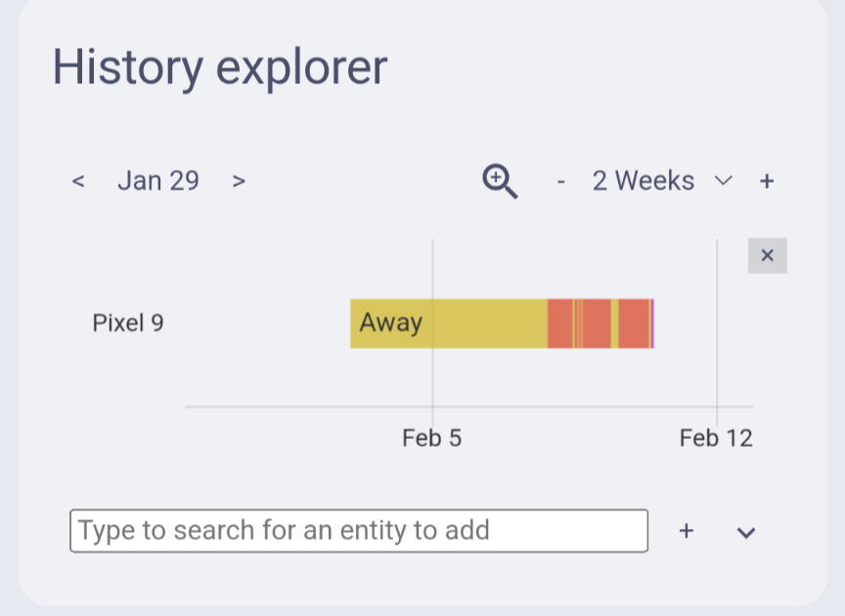
Task: Focus the entity search input field
Action: click(x=358, y=531)
